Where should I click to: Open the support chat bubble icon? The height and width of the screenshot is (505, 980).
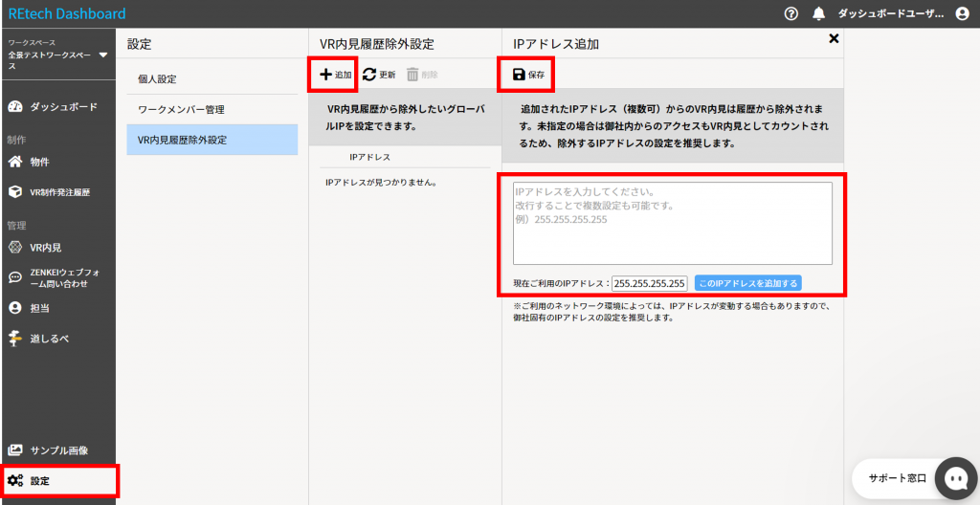tap(955, 479)
